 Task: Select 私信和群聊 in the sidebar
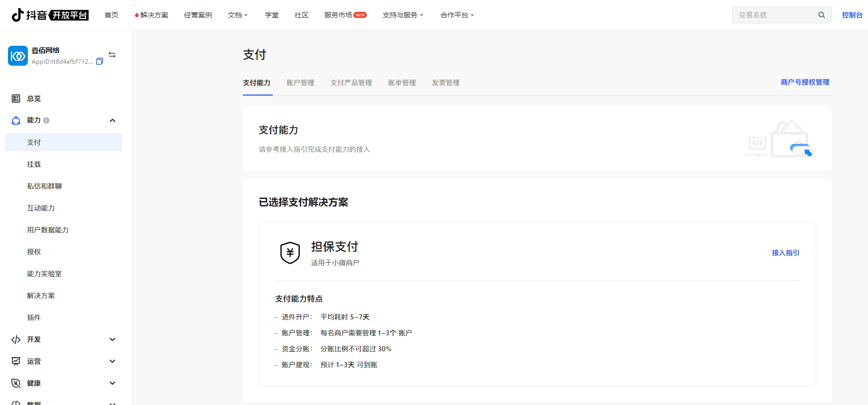point(44,186)
